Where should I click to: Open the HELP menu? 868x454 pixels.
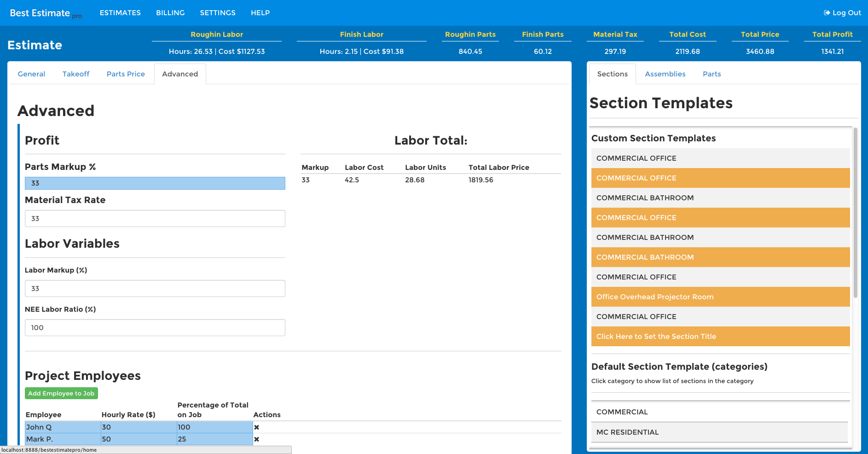260,13
